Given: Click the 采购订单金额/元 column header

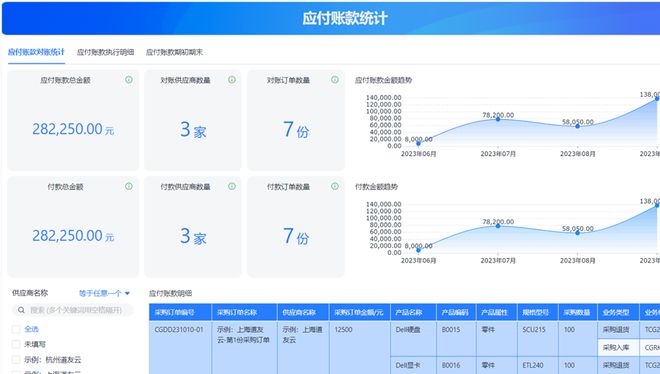Looking at the screenshot, I should (x=359, y=313).
